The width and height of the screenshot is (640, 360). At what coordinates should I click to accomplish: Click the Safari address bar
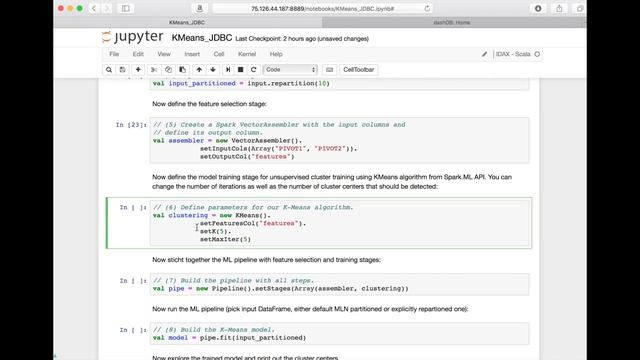[322, 8]
